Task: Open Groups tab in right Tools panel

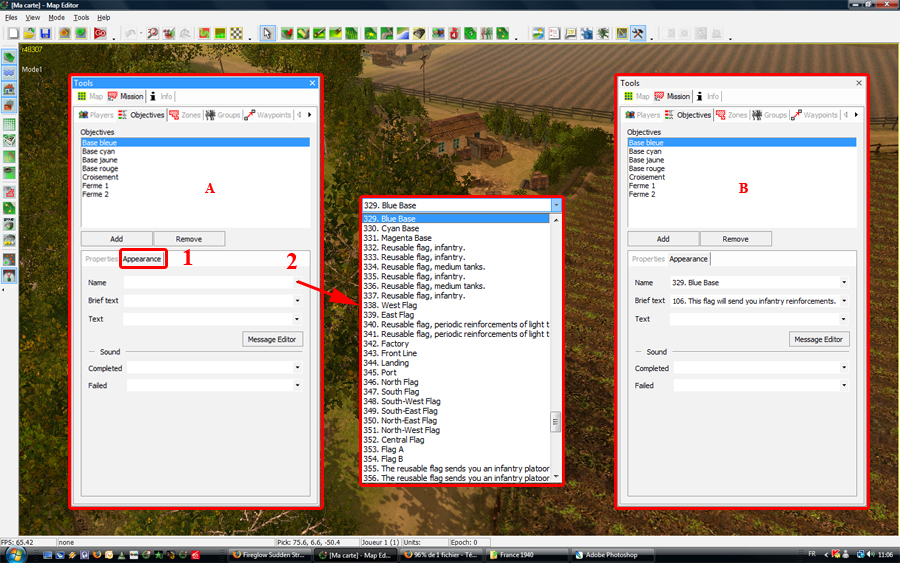Action: (x=770, y=115)
